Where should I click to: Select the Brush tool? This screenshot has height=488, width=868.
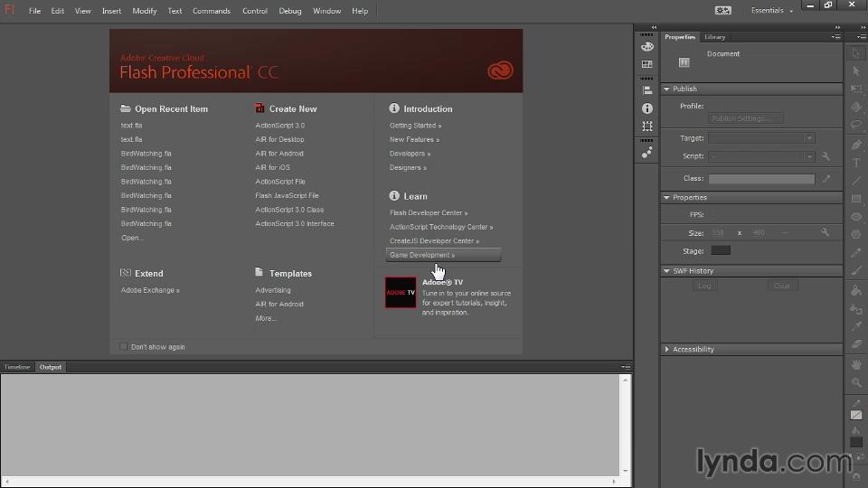tap(856, 270)
